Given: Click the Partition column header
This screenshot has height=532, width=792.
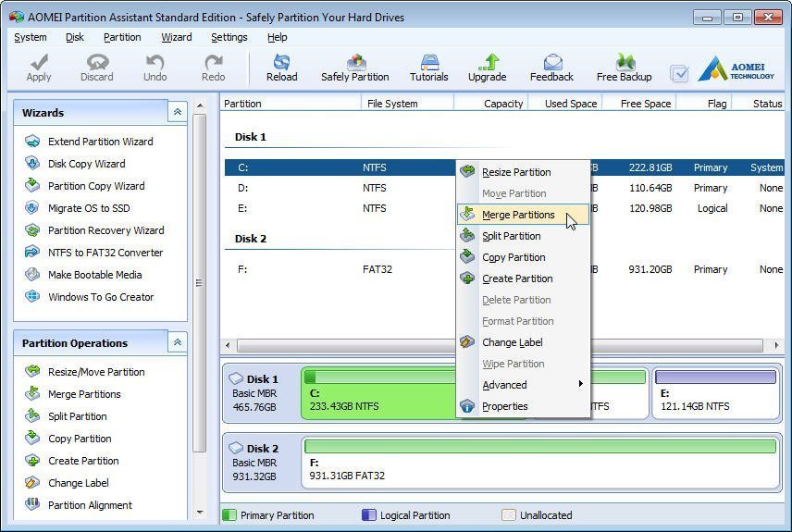Looking at the screenshot, I should [x=291, y=104].
